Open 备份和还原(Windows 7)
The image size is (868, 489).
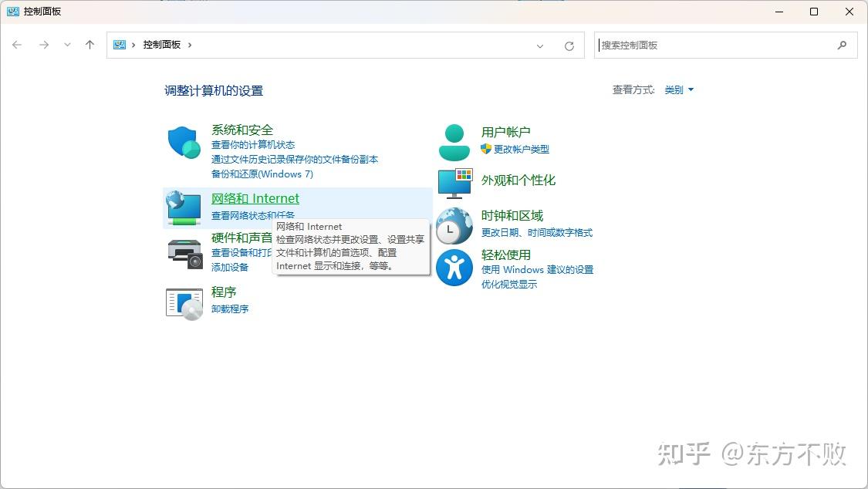(x=262, y=174)
